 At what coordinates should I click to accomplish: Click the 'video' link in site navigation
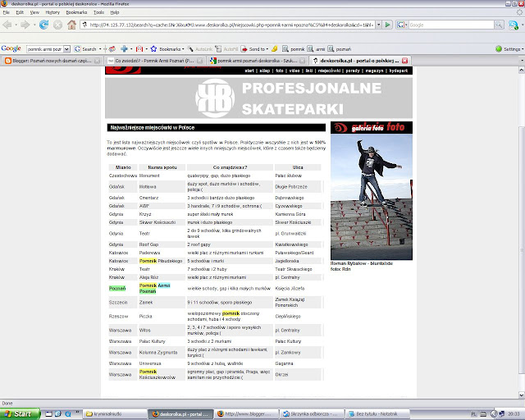point(294,71)
